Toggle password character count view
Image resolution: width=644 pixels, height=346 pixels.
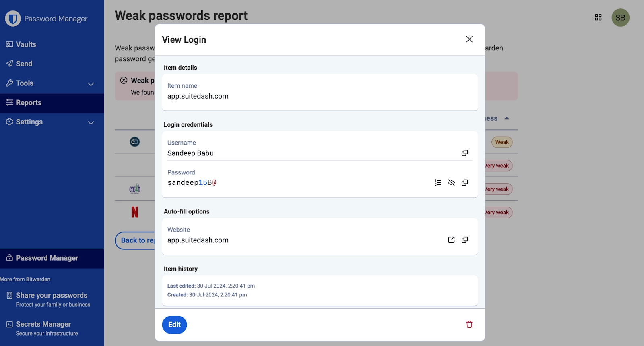click(x=438, y=183)
